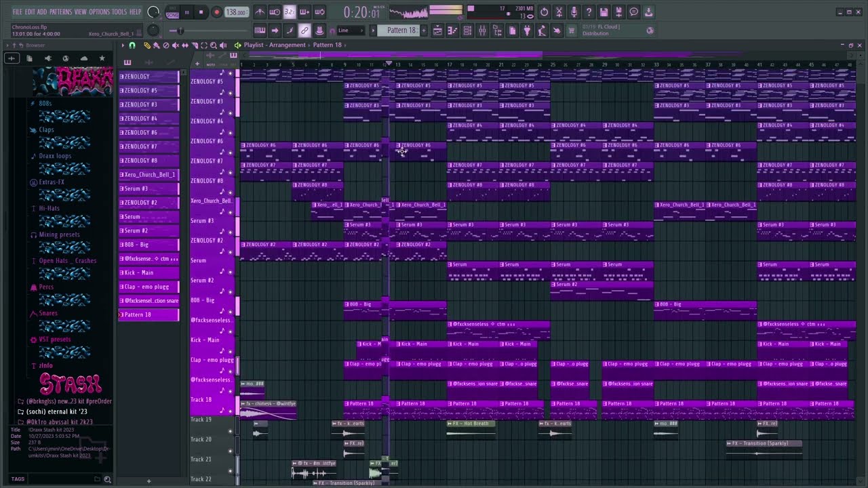Select the playlist pencil draw tool

click(x=147, y=45)
